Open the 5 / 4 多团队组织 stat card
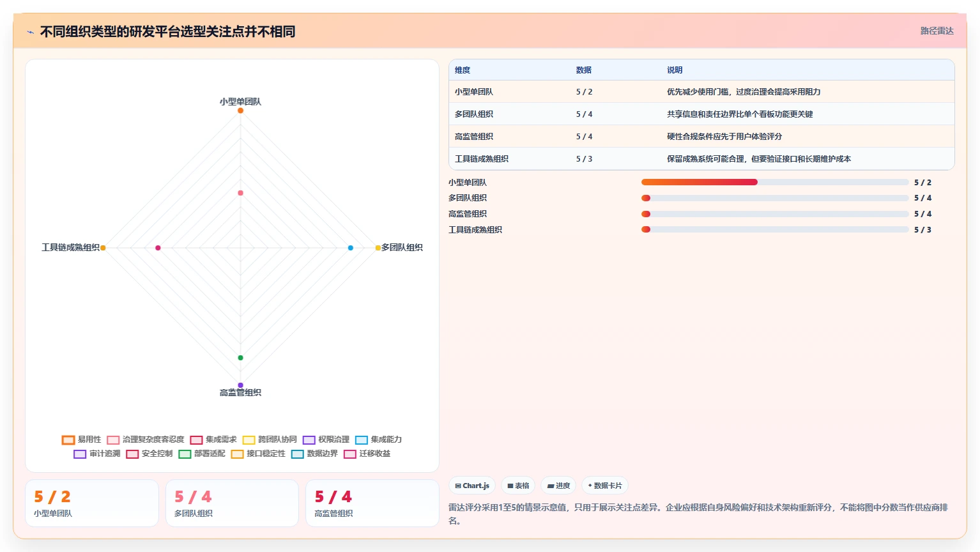The width and height of the screenshot is (980, 552). 232,503
